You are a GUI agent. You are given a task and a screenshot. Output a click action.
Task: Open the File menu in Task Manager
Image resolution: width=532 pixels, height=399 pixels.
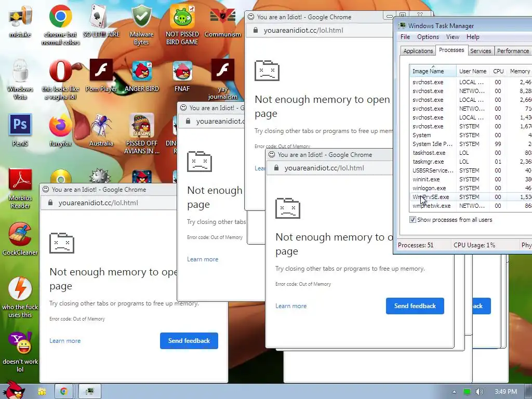[x=405, y=37]
